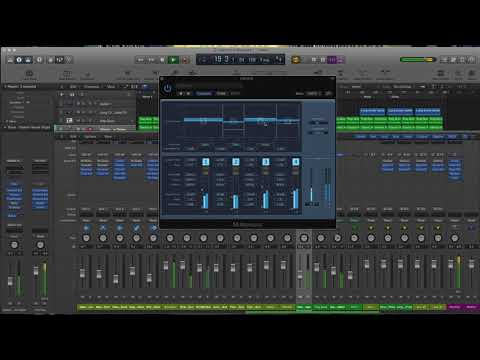480x360 pixels.
Task: Click the plugin window link icon
Action: pos(328,94)
